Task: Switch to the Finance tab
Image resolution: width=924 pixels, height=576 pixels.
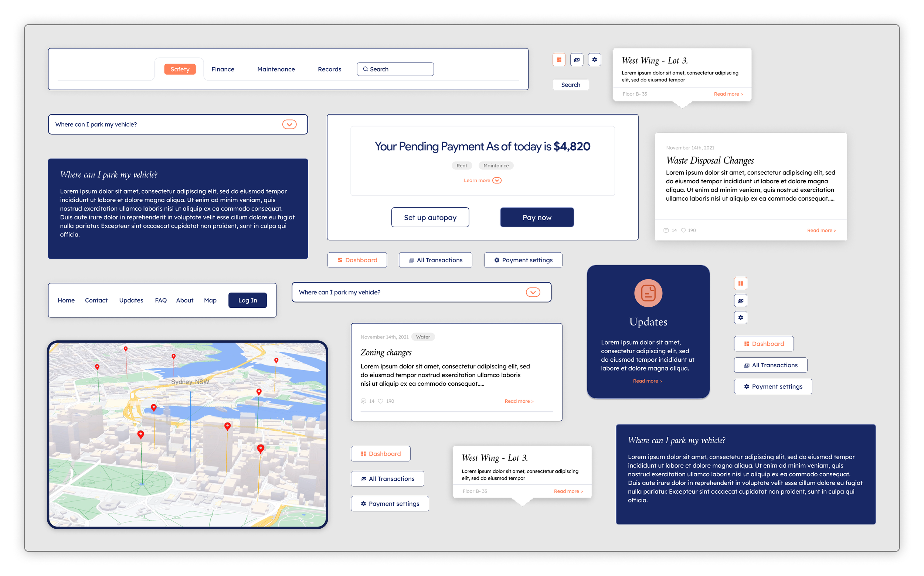Action: click(x=223, y=69)
